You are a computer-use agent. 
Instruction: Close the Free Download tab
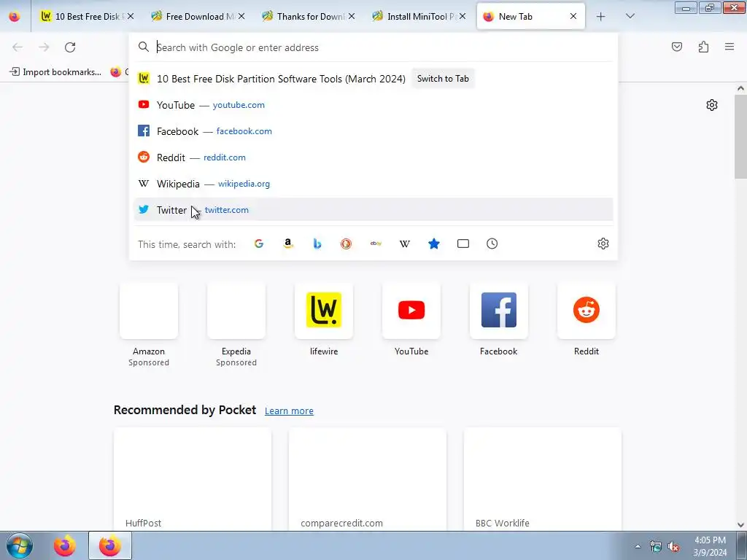coord(241,17)
